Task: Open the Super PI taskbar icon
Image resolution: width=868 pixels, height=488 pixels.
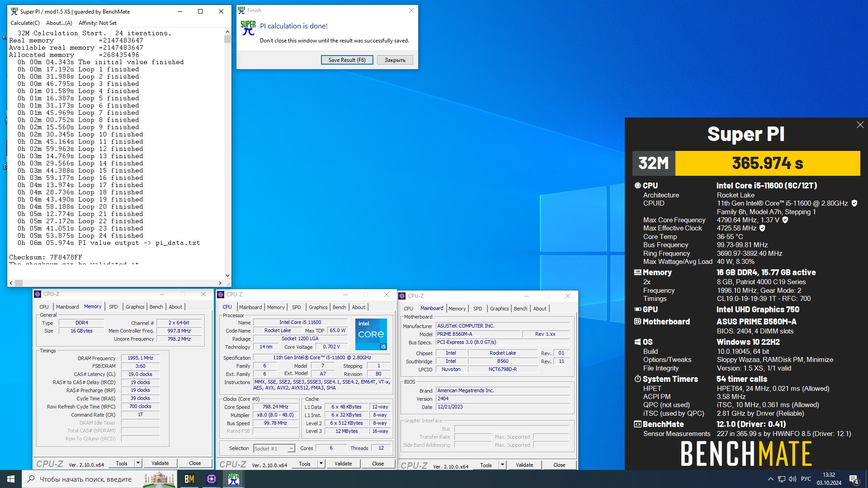Action: [x=233, y=479]
